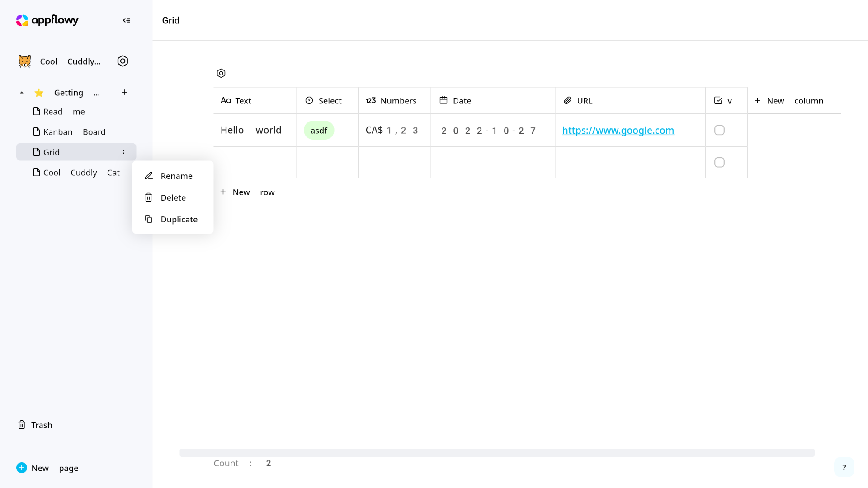Add a New row to the grid
Screen dimensions: 868x488
[x=247, y=192]
